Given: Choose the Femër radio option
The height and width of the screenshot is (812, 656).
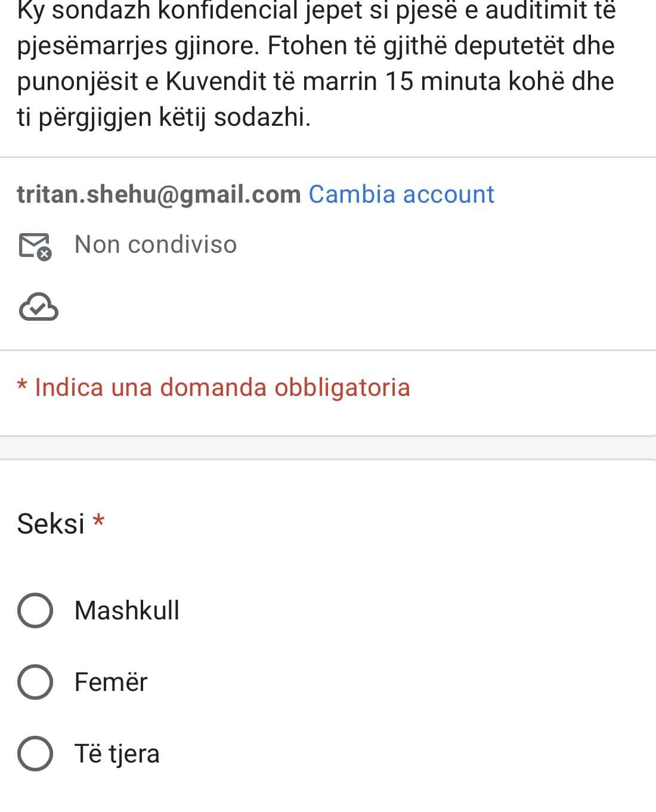Looking at the screenshot, I should point(35,682).
